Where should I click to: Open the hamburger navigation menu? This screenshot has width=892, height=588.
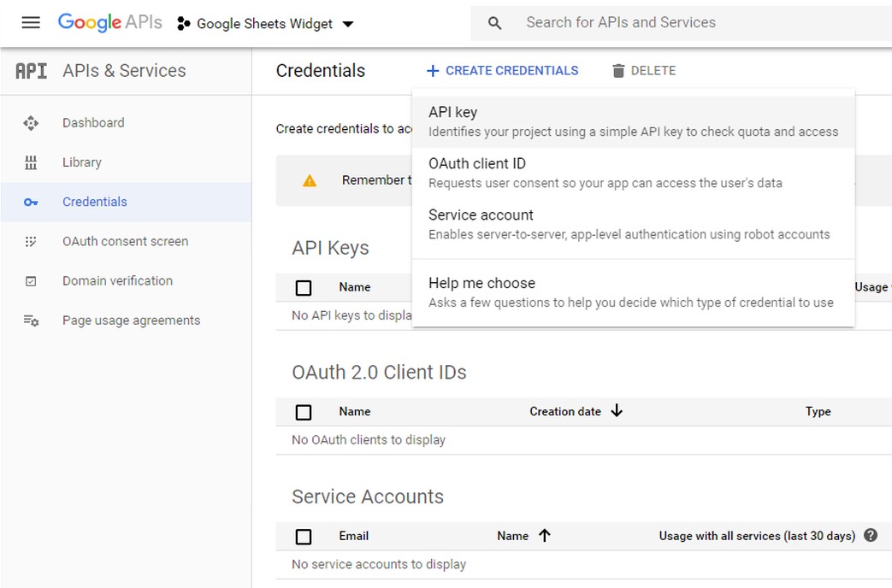[31, 23]
